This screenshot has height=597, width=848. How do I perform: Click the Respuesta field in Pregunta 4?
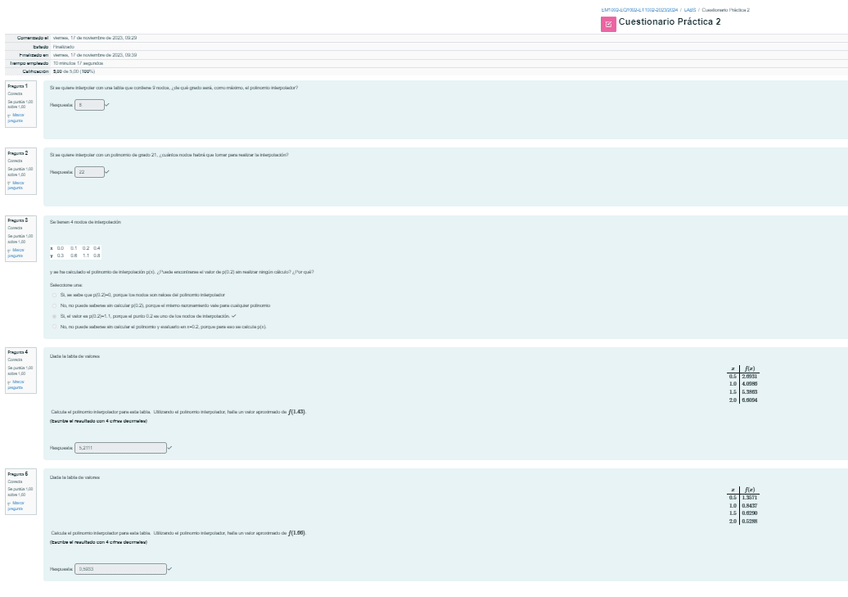click(120, 448)
